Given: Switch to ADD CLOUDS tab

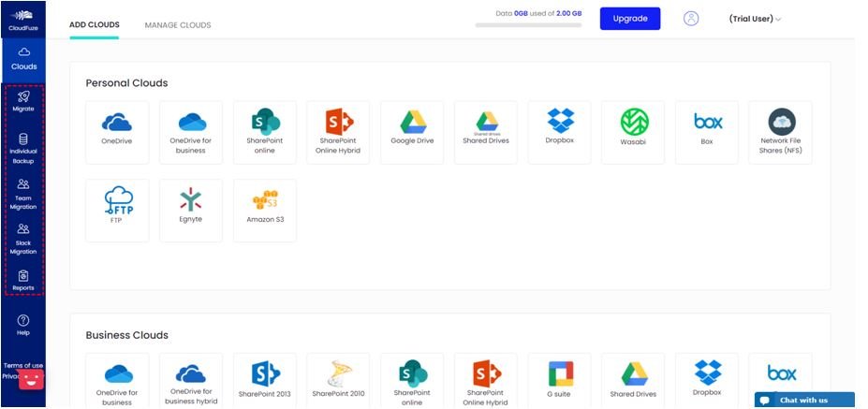Looking at the screenshot, I should coord(95,25).
